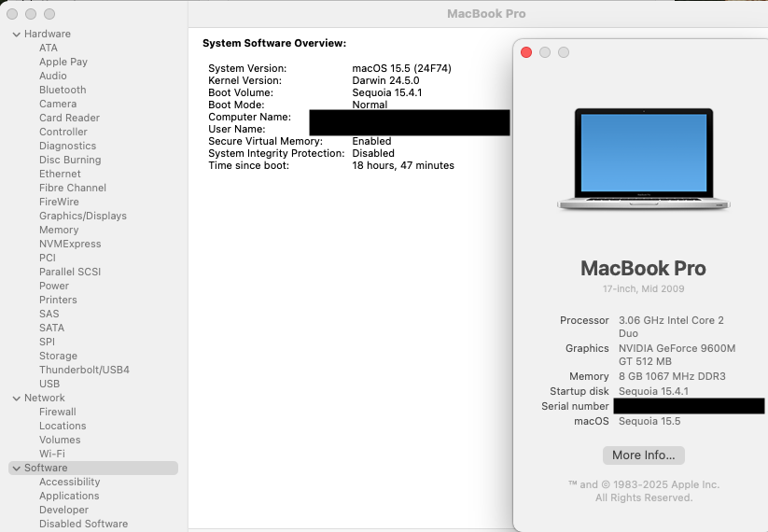Open FireWire hardware info
The height and width of the screenshot is (532, 768).
click(x=59, y=202)
